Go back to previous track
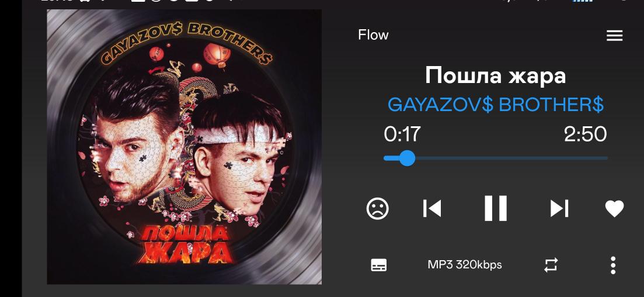This screenshot has height=297, width=644. (x=432, y=209)
